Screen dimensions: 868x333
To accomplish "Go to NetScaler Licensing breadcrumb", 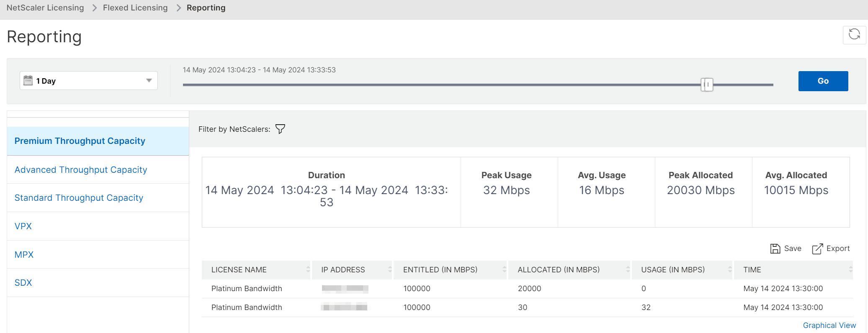I will 45,8.
